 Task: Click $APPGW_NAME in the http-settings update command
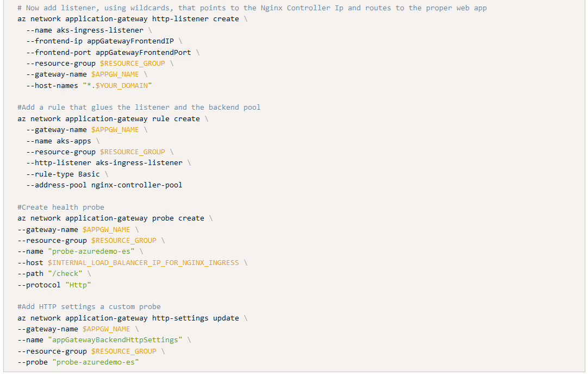pos(107,329)
